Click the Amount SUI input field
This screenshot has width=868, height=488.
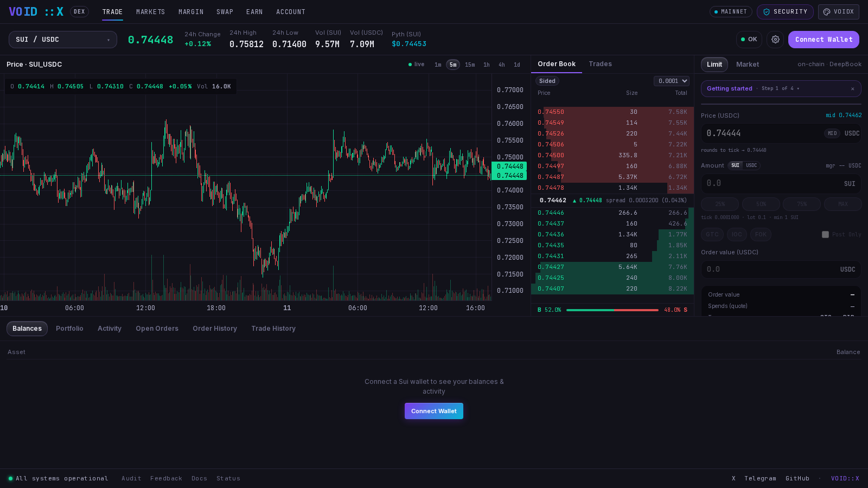click(781, 183)
